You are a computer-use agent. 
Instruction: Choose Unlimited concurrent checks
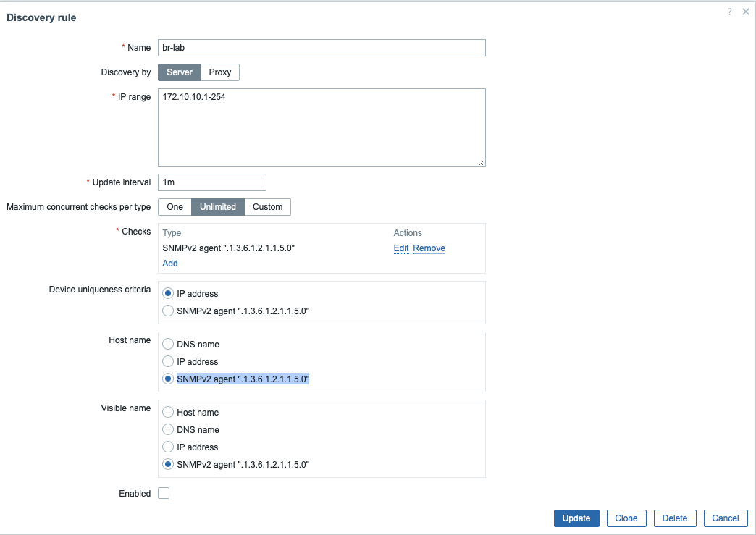[x=218, y=207]
